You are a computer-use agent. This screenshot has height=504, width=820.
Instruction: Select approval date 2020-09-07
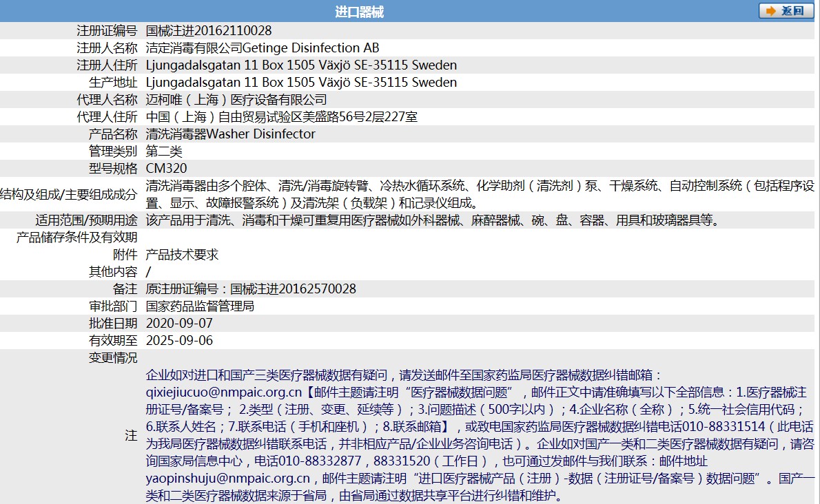click(179, 324)
